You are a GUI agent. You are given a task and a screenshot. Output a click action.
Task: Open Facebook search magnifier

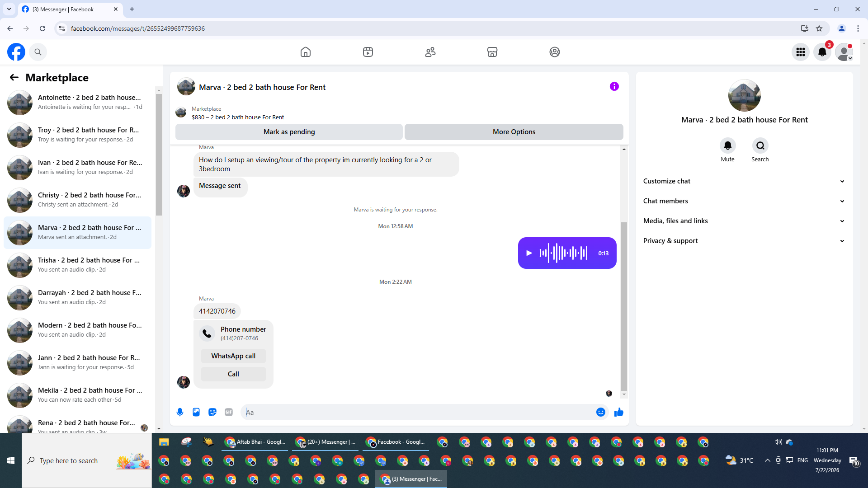pos(38,52)
